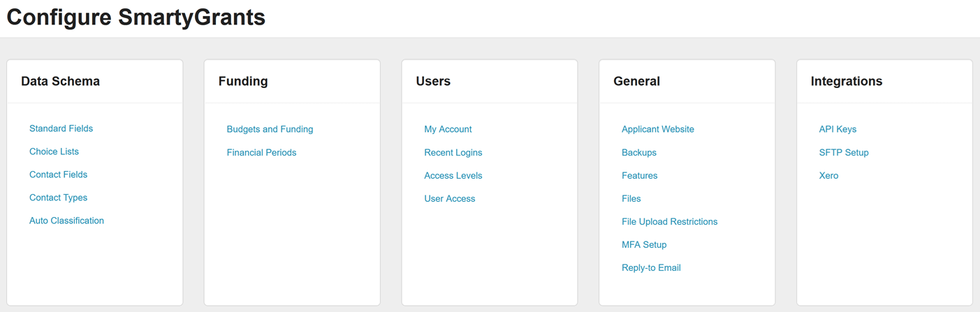The height and width of the screenshot is (312, 980).
Task: Go to MFA Setup
Action: (x=644, y=244)
